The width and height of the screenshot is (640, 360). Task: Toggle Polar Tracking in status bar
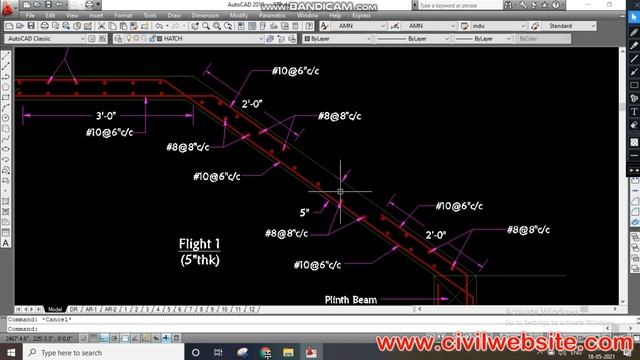click(x=114, y=338)
